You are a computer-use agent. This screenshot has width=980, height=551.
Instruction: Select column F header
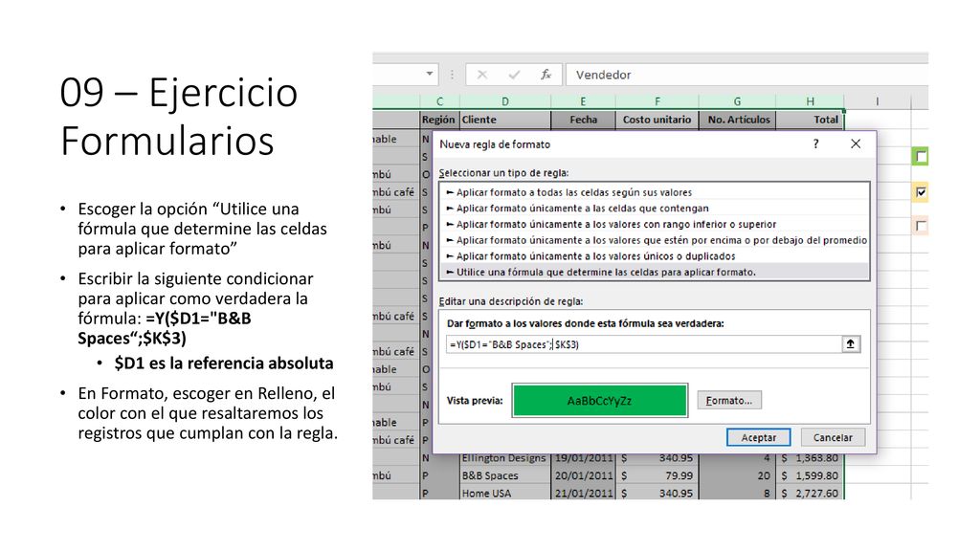pyautogui.click(x=657, y=101)
